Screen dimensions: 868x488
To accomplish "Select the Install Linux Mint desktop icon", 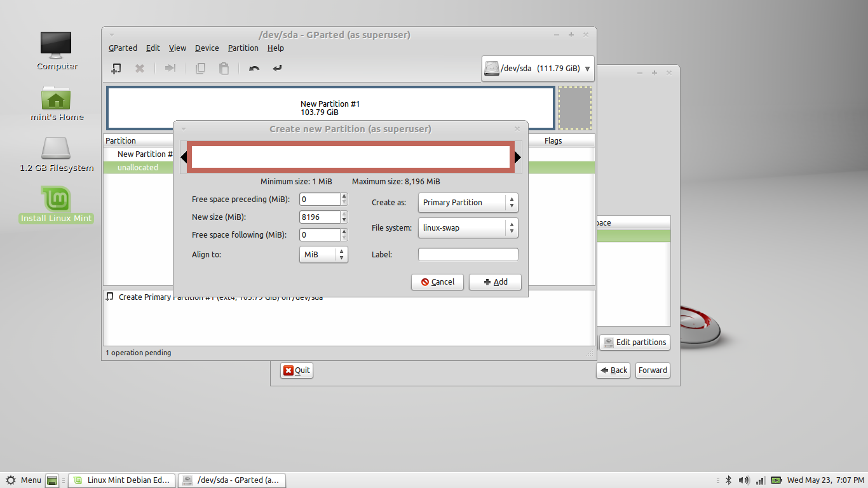I will [x=57, y=205].
